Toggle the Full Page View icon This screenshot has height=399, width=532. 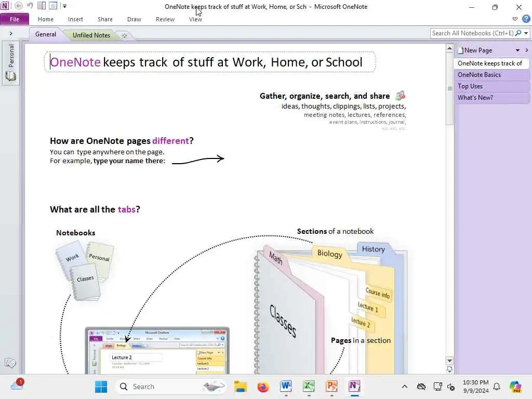(x=54, y=6)
